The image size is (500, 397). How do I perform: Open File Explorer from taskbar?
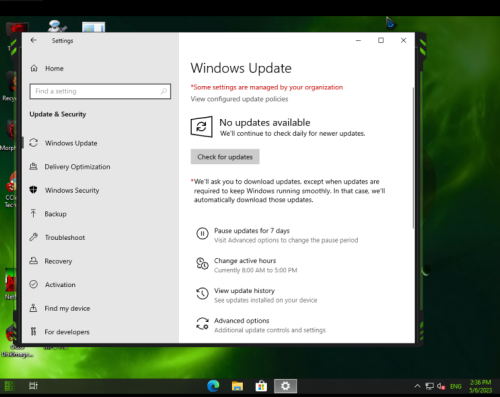237,386
